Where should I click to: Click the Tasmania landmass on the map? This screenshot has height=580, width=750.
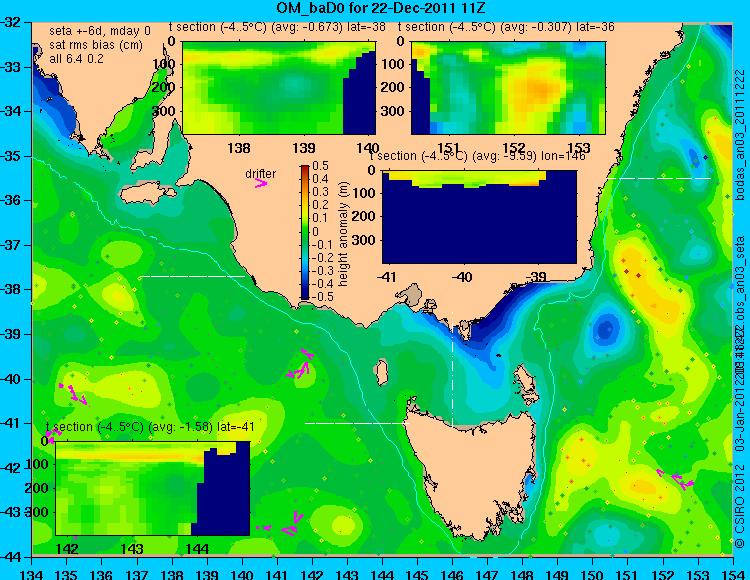click(474, 469)
